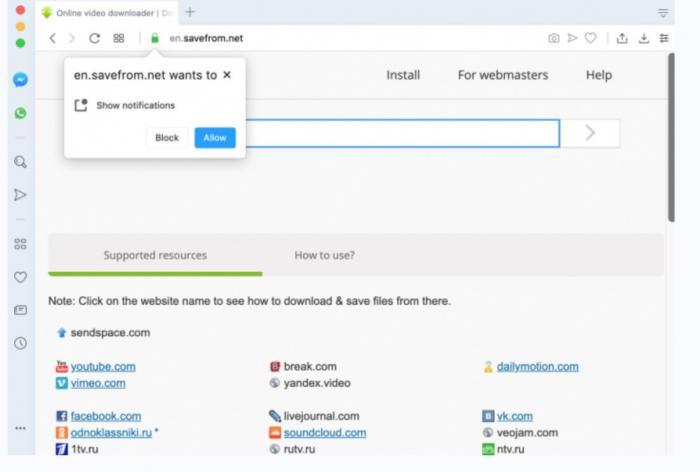Dismiss the notification permission popup
This screenshot has width=700, height=472.
[x=227, y=75]
